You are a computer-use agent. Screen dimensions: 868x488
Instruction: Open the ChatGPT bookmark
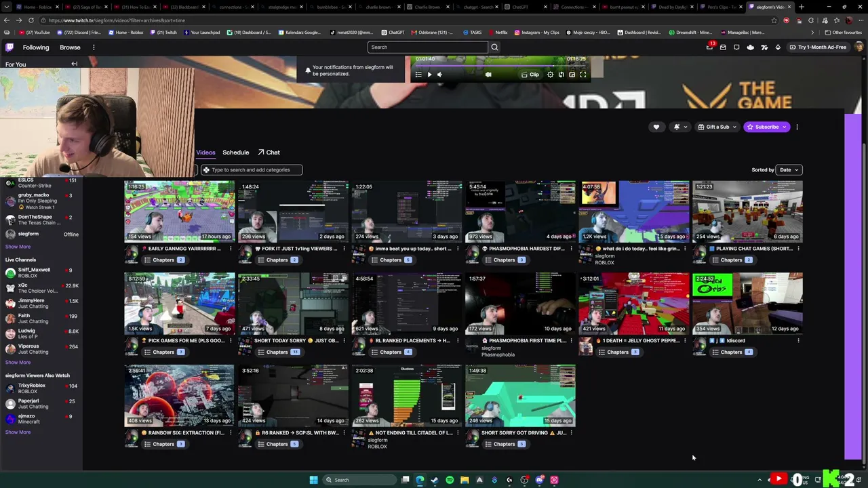click(393, 33)
